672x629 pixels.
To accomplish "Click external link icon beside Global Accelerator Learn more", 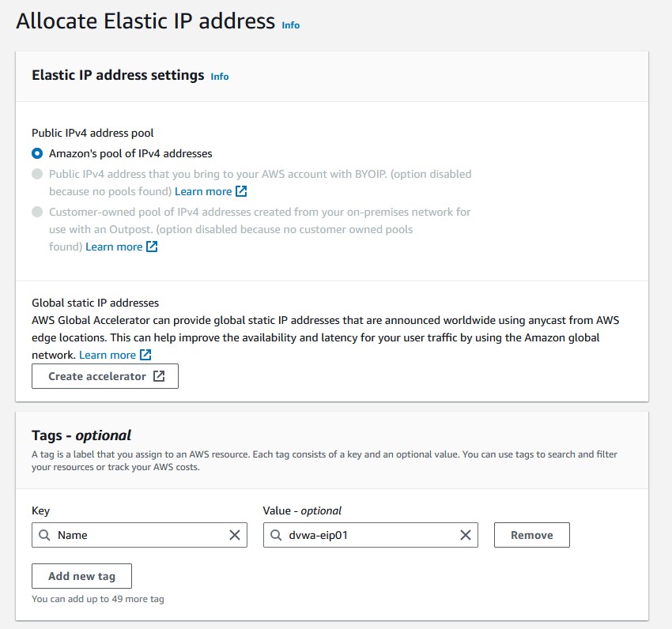I will (145, 355).
